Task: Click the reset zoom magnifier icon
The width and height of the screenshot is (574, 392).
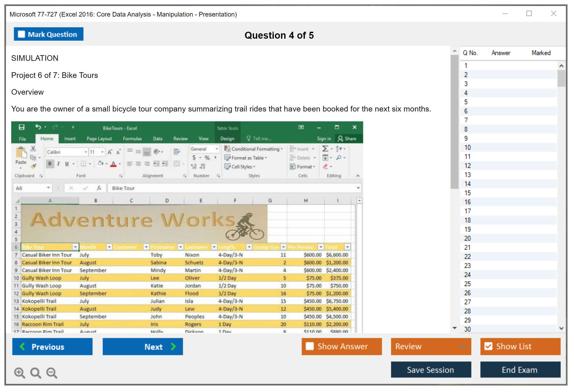Action: point(36,373)
